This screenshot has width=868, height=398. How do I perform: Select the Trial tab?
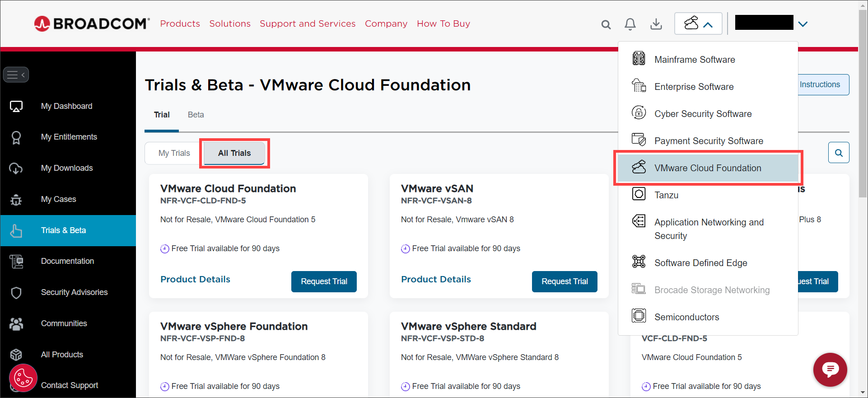click(162, 115)
